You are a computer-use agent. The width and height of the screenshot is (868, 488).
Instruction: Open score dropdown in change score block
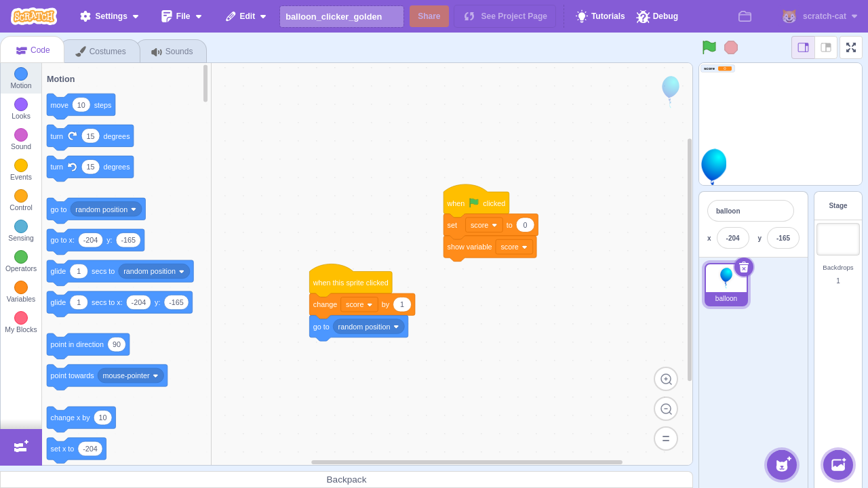tap(359, 304)
